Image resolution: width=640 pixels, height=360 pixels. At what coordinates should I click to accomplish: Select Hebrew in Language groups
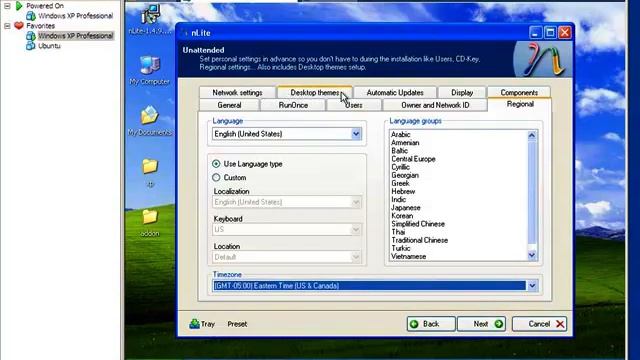click(x=403, y=191)
